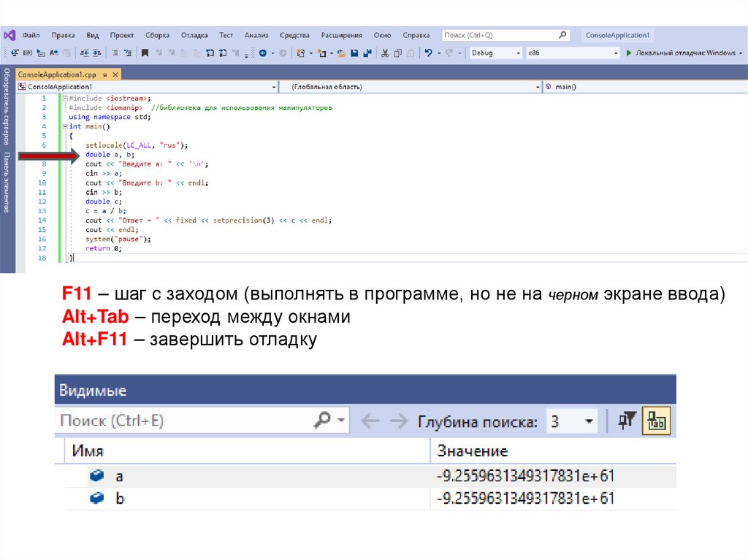Click the Navigate Backward arrow icon
Image resolution: width=748 pixels, height=560 pixels.
pyautogui.click(x=264, y=53)
